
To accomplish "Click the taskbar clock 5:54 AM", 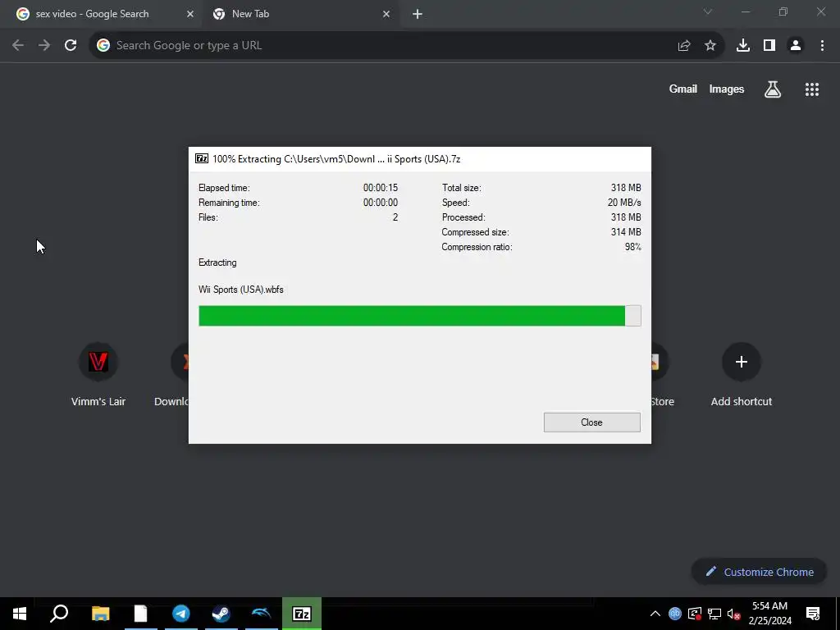I will pyautogui.click(x=769, y=606).
